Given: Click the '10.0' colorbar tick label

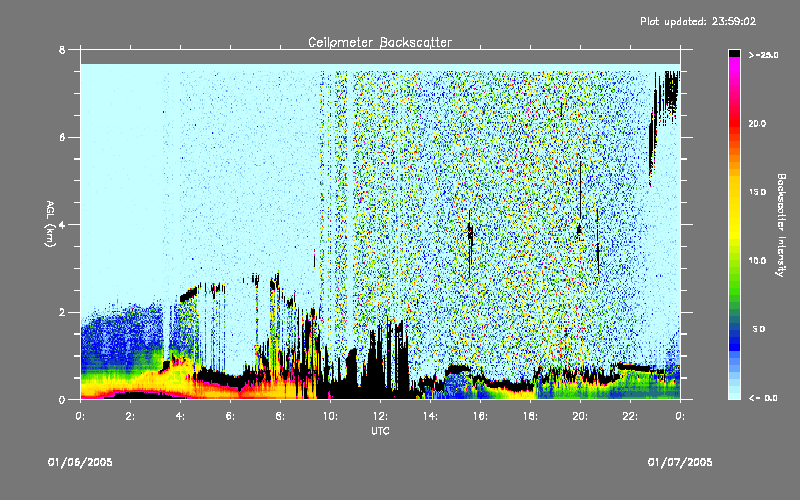Looking at the screenshot, I should tap(757, 261).
